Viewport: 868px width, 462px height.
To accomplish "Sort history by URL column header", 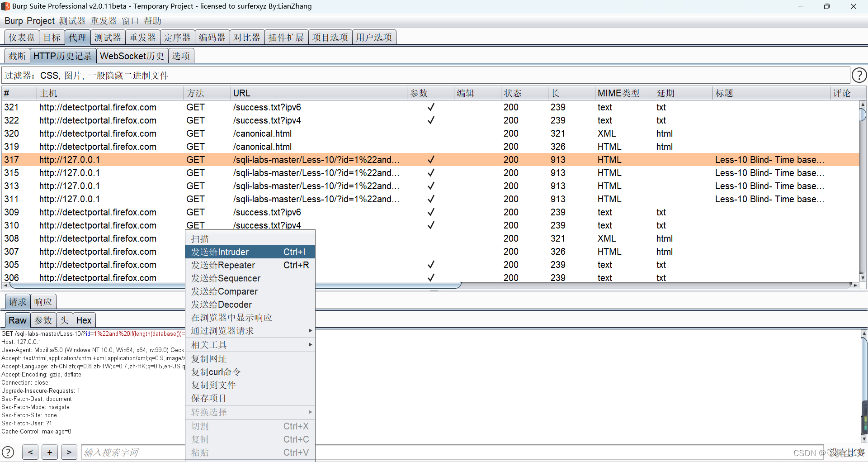I will point(319,93).
